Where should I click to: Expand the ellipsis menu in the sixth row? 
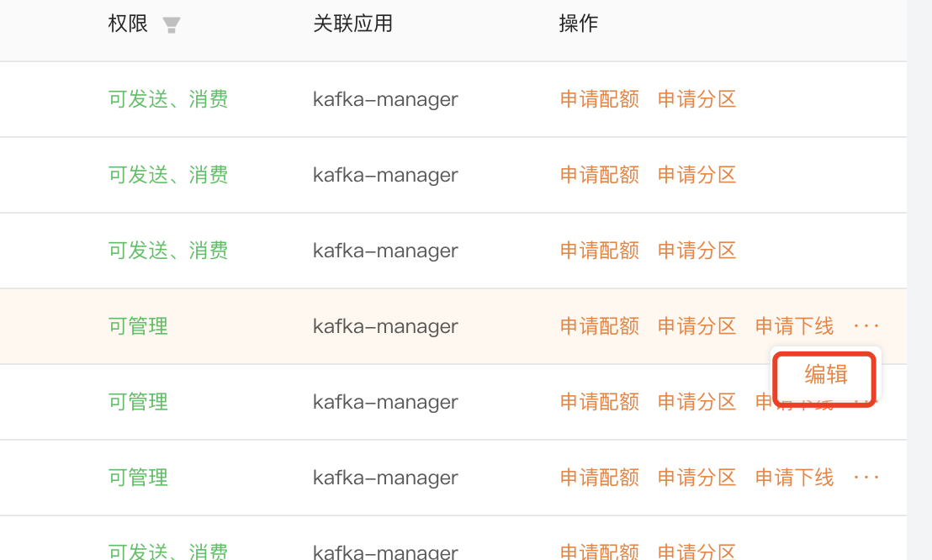[866, 478]
